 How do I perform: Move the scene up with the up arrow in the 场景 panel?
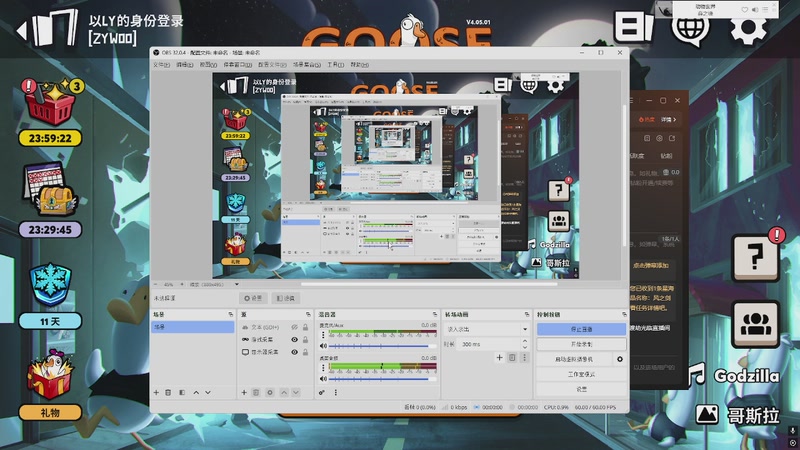196,392
